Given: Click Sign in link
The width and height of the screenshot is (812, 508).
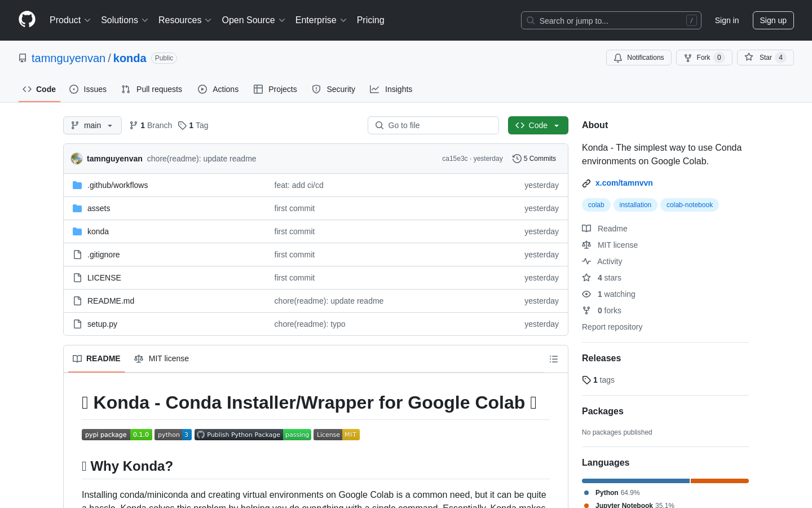Looking at the screenshot, I should 727,20.
